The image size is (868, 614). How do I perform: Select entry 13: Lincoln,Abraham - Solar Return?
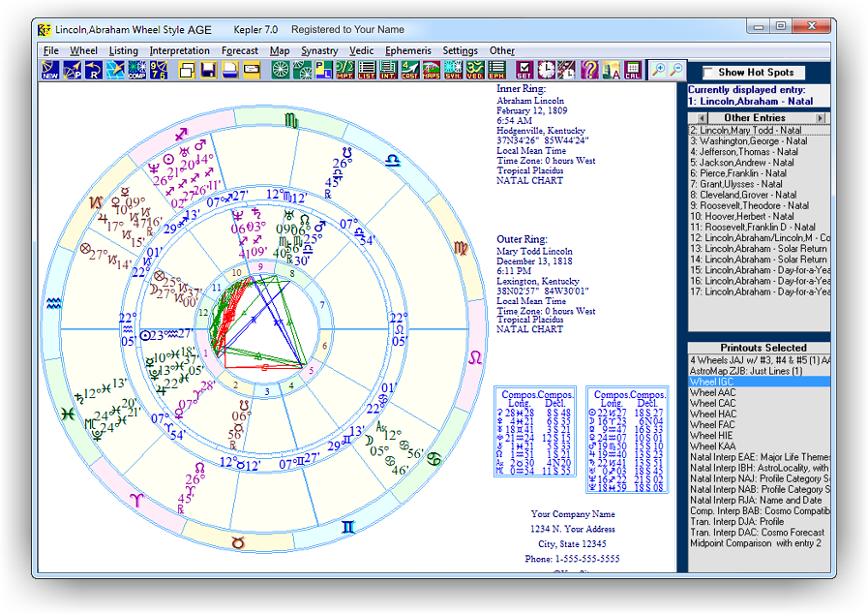click(x=759, y=249)
